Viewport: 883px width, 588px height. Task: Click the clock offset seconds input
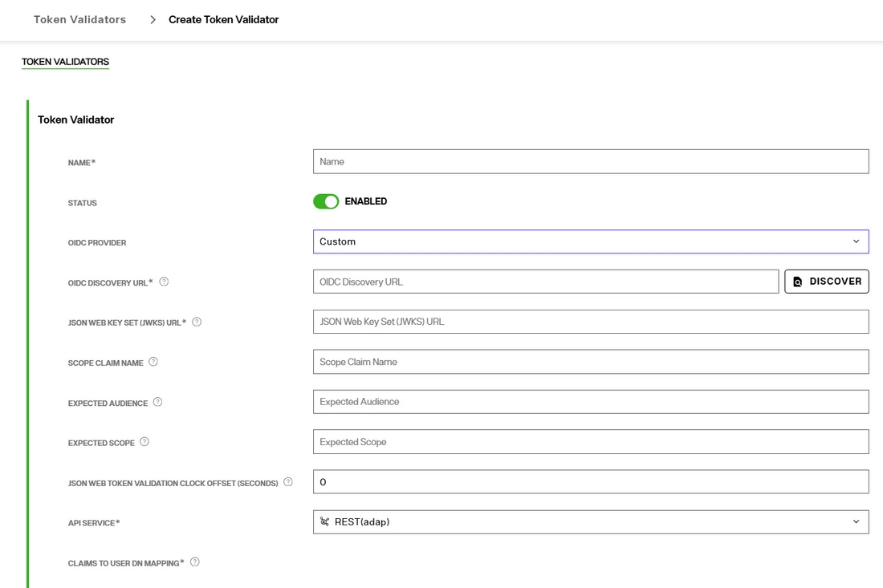(x=591, y=481)
